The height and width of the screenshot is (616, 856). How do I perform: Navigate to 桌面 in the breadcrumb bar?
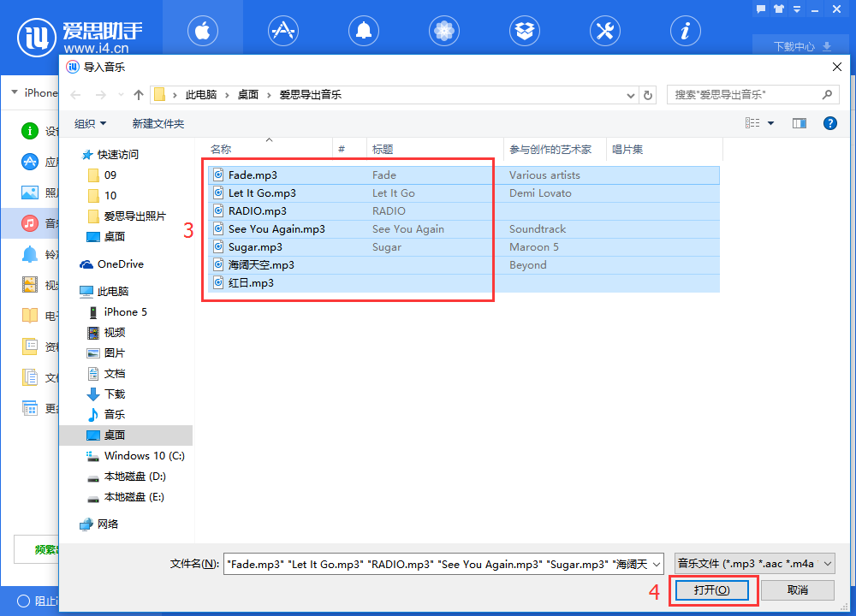pyautogui.click(x=249, y=95)
